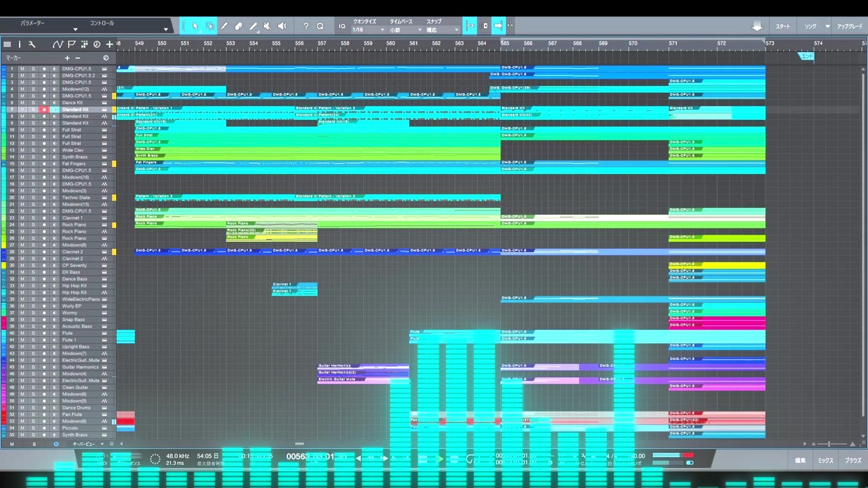Viewport: 868px width, 488px height.
Task: Select the Electric Guitar Mute clip
Action: point(363,380)
